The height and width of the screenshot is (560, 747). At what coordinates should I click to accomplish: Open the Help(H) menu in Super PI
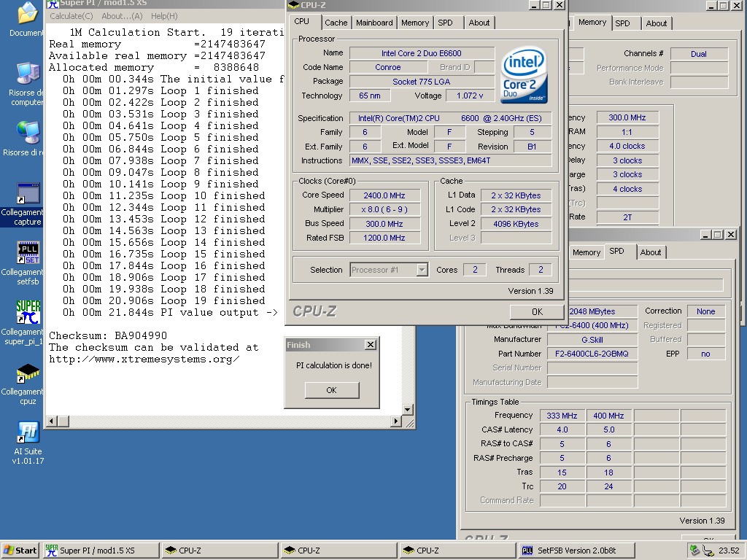click(164, 16)
